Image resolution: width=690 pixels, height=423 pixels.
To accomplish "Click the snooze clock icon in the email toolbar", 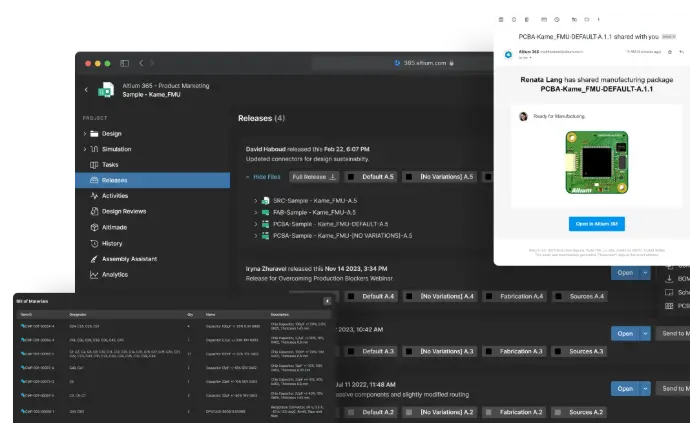I will tap(557, 19).
